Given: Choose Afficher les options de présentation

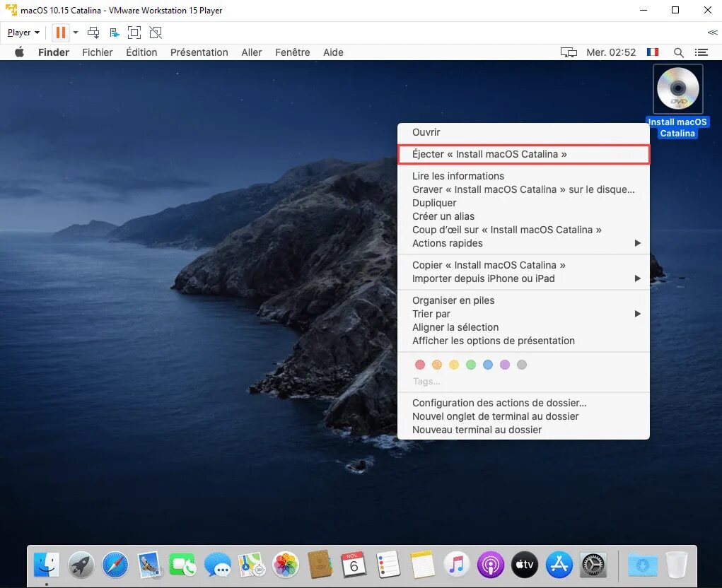Looking at the screenshot, I should (523, 341).
